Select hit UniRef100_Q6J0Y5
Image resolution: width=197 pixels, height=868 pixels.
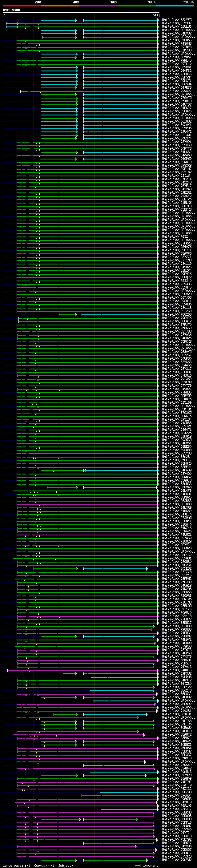coord(176,352)
